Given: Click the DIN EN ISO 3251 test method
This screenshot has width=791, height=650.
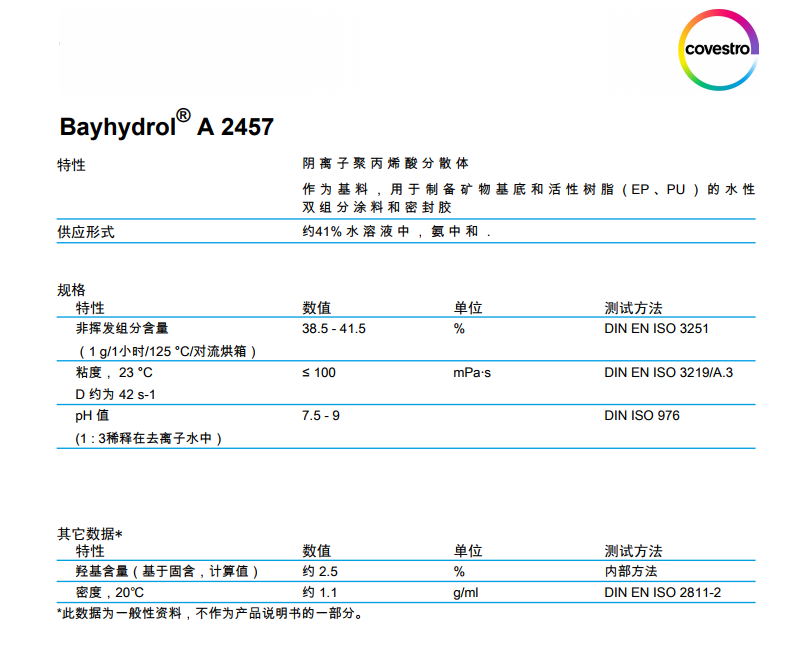Looking at the screenshot, I should 656,328.
